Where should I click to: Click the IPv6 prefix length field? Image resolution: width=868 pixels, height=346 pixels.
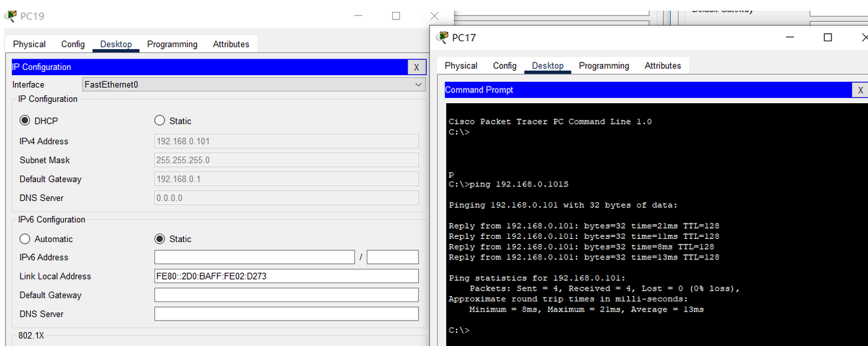tap(393, 258)
